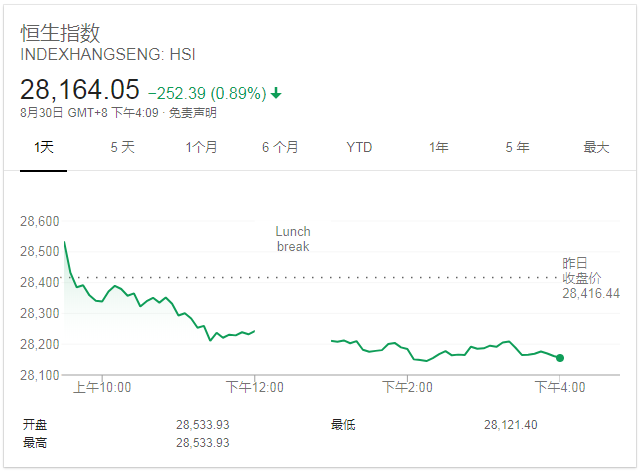Click the current price 28,164.05
The image size is (642, 472).
pyautogui.click(x=80, y=90)
